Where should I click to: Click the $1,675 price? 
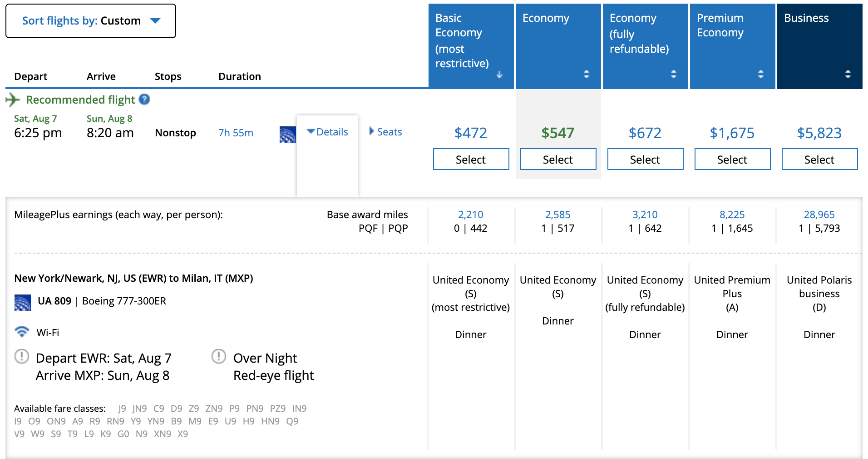click(x=732, y=133)
